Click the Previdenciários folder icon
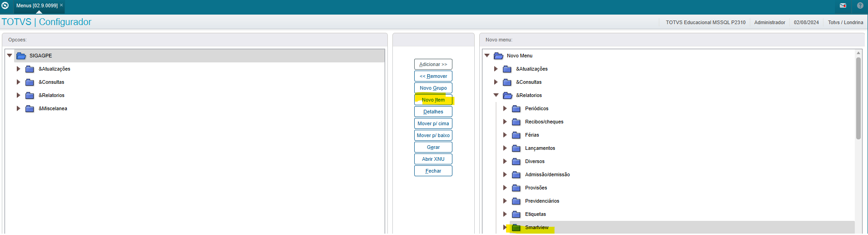Viewport: 868px width, 235px height. click(x=517, y=201)
